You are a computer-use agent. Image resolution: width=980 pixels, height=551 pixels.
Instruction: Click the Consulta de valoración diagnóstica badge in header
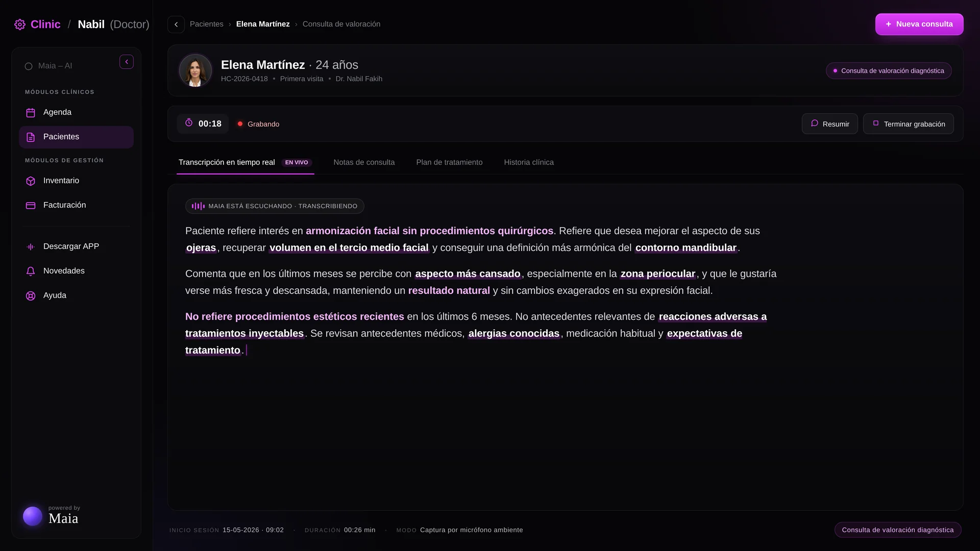[889, 71]
